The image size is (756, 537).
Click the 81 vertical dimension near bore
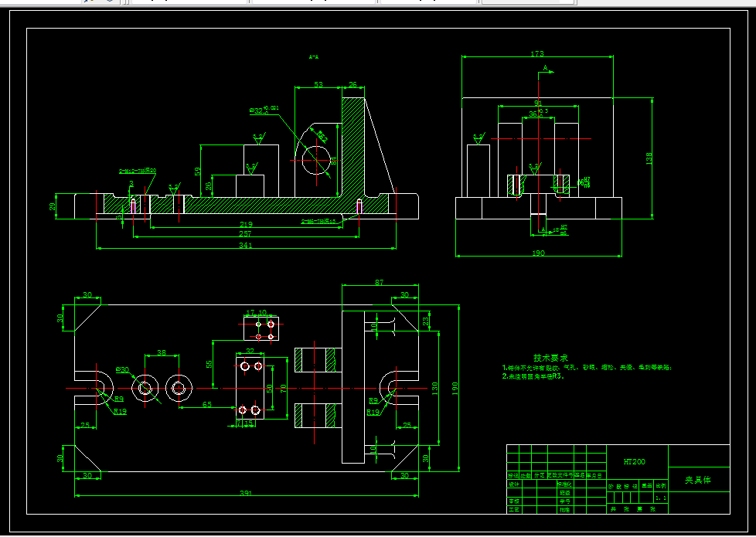332,159
